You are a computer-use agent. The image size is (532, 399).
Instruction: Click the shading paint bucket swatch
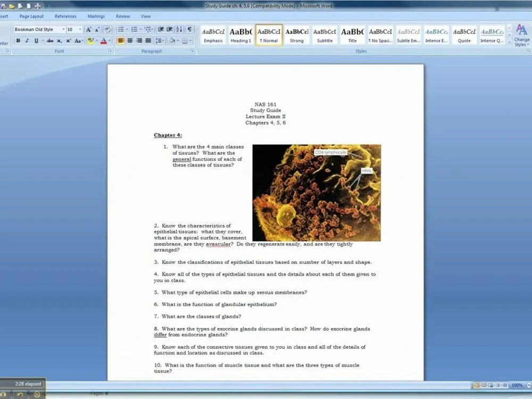[x=172, y=41]
